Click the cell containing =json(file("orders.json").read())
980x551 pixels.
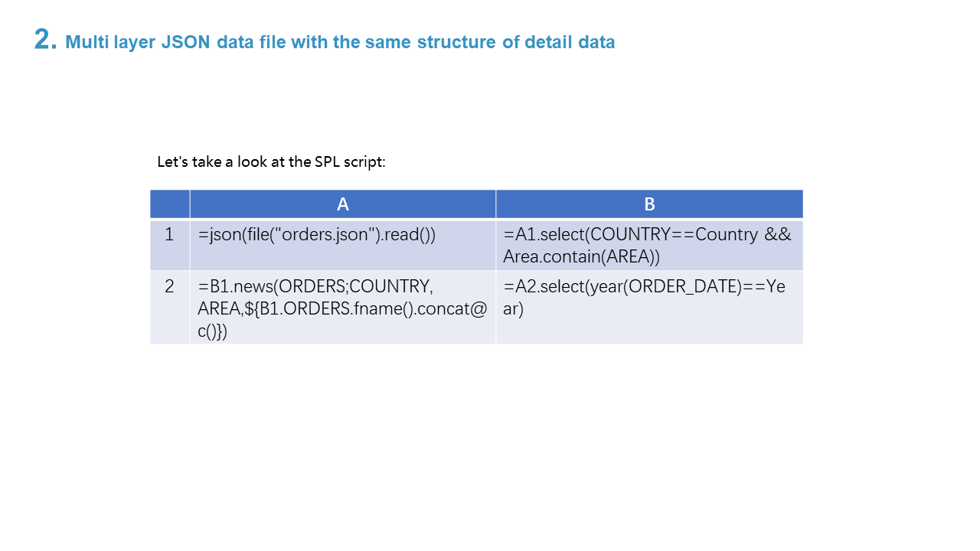[x=343, y=245]
